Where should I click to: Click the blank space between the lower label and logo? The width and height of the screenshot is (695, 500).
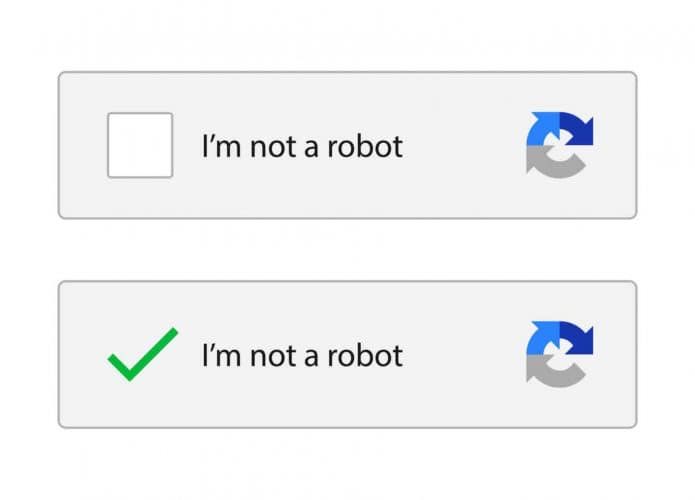[x=464, y=355]
